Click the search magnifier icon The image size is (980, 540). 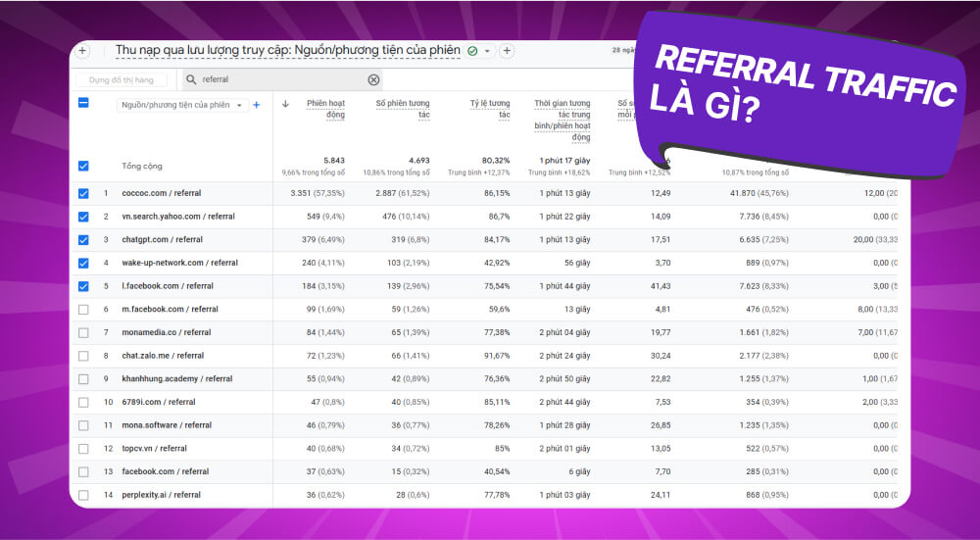[191, 79]
